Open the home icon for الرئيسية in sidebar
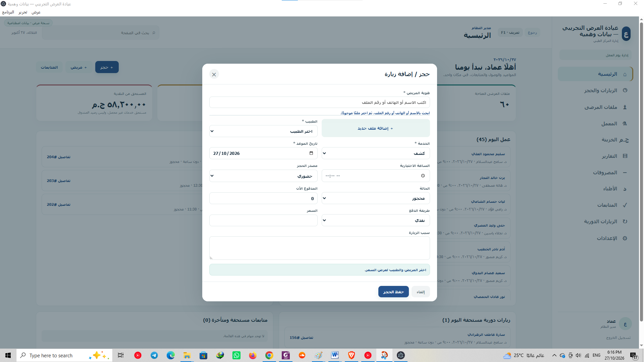The width and height of the screenshot is (644, 362). [625, 74]
